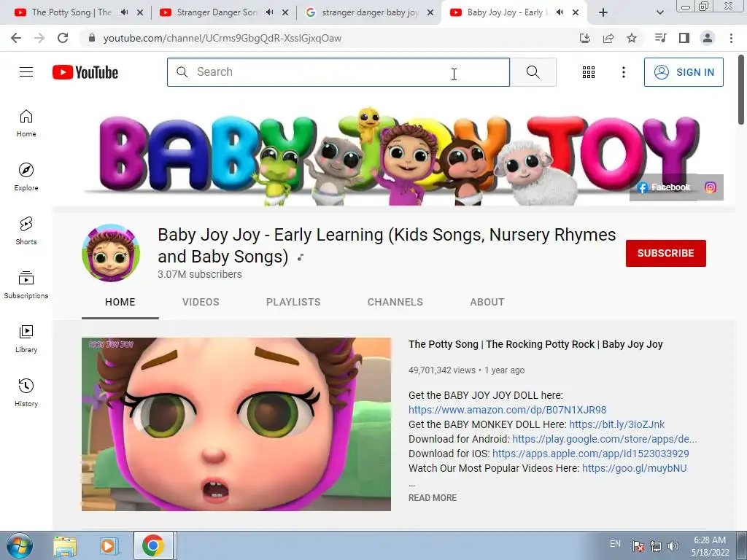The width and height of the screenshot is (747, 560).
Task: Open the Chrome profile icon
Action: (708, 38)
